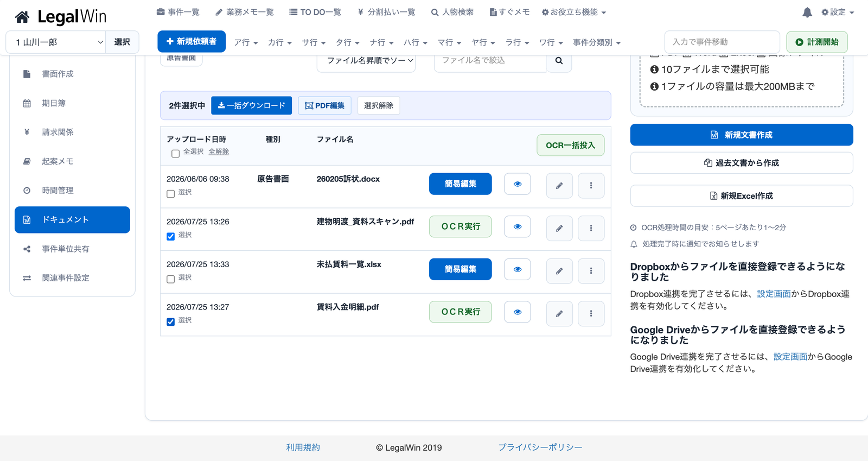Click 新規Excel作成 button

(742, 196)
